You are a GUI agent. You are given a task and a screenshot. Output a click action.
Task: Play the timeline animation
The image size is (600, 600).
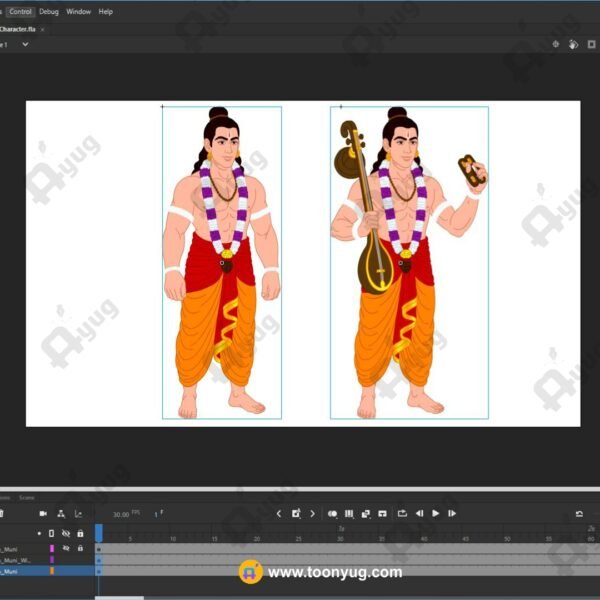pos(435,514)
